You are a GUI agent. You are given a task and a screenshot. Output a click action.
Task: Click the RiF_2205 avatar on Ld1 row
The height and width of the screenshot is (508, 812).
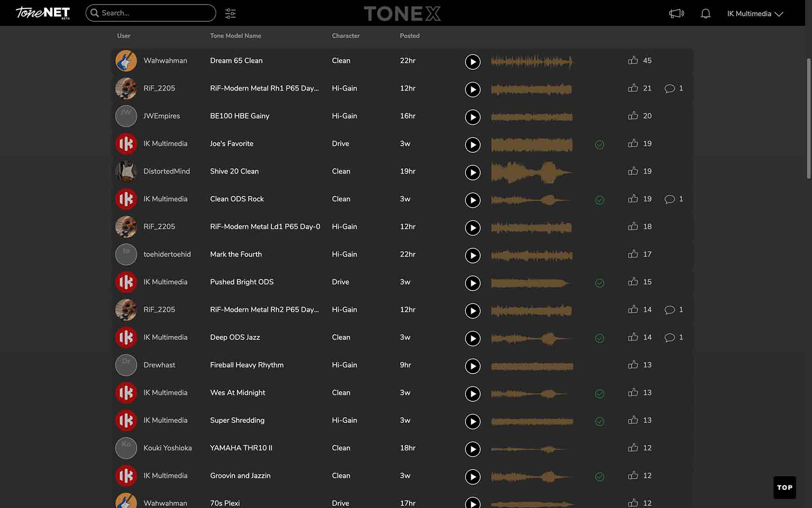pos(126,227)
